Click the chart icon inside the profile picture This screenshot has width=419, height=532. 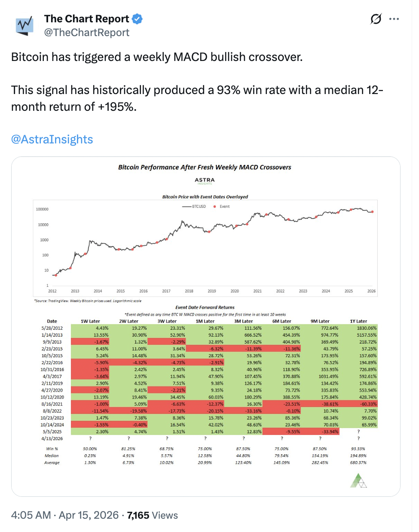point(24,25)
